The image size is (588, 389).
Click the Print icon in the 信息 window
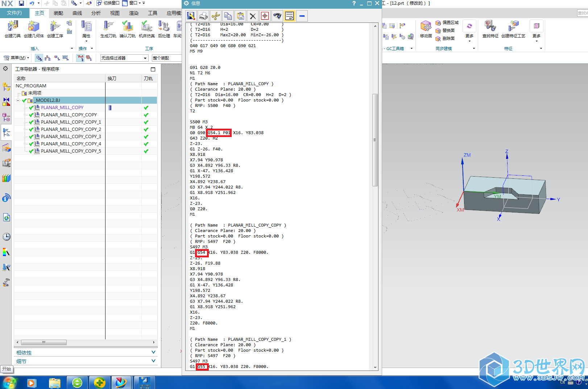coord(203,16)
